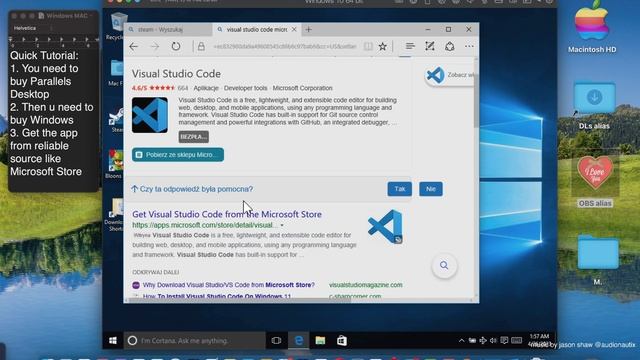Open reading view book icon
Viewport: 640px width, 360px height.
tap(368, 47)
